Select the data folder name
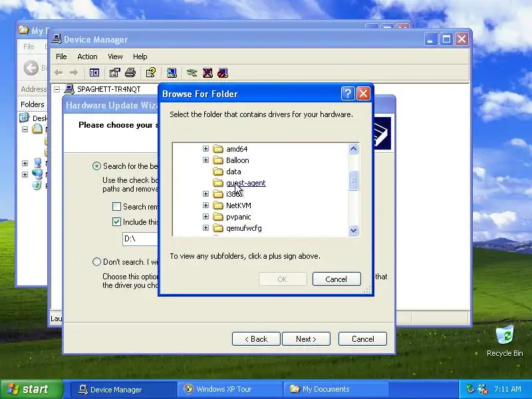Image resolution: width=532 pixels, height=399 pixels. (233, 172)
